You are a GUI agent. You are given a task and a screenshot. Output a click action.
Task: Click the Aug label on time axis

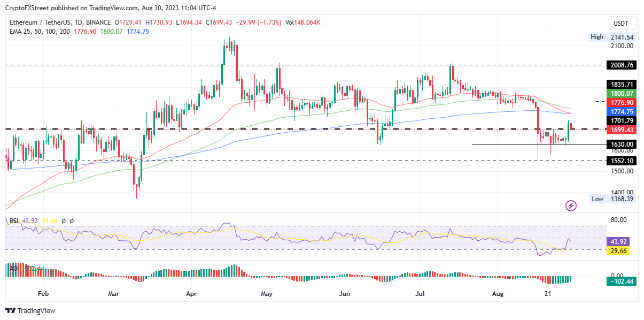click(x=499, y=294)
